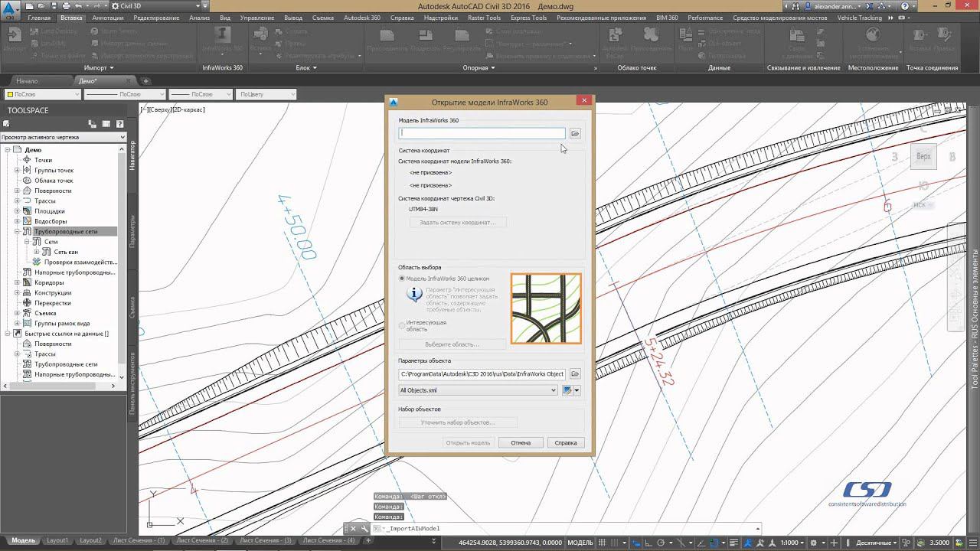Add a new drawing tab with plus
980x551 pixels.
tap(145, 81)
